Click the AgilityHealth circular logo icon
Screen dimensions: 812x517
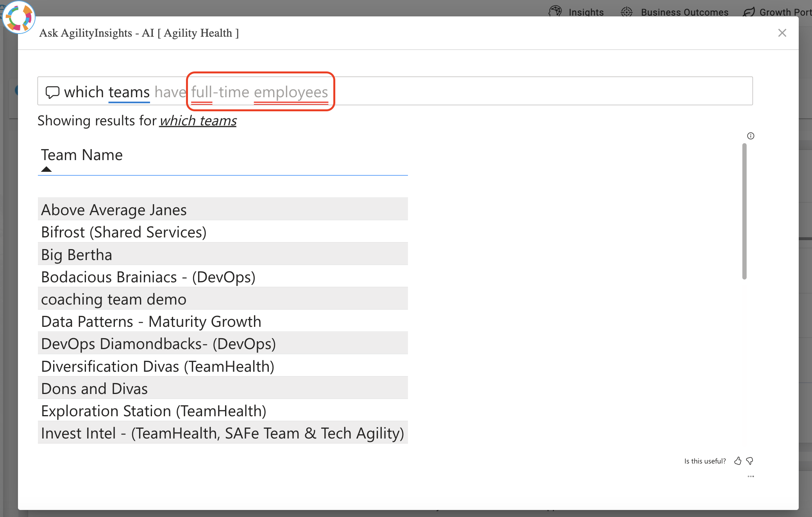pyautogui.click(x=18, y=18)
